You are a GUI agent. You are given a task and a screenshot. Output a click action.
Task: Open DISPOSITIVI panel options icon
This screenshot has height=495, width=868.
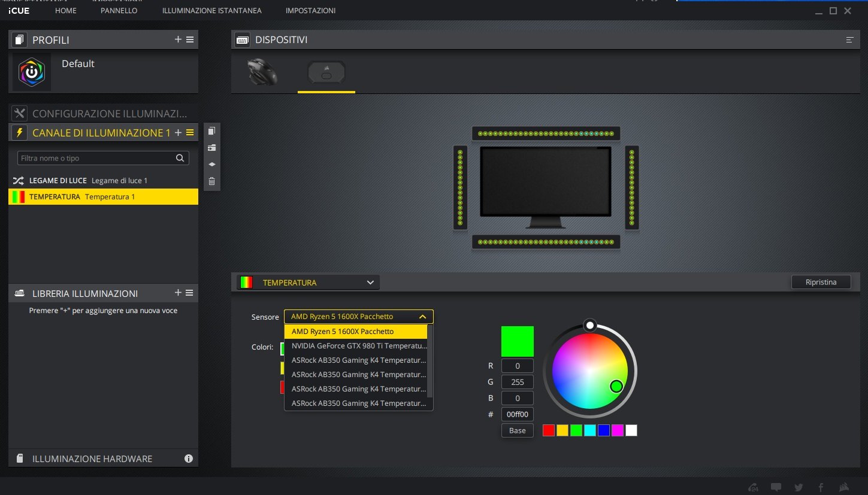coord(849,40)
